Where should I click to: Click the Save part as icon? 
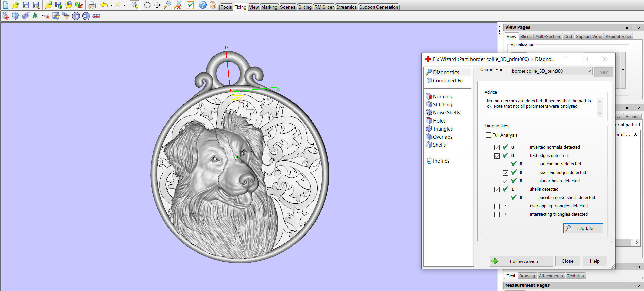pyautogui.click(x=69, y=5)
